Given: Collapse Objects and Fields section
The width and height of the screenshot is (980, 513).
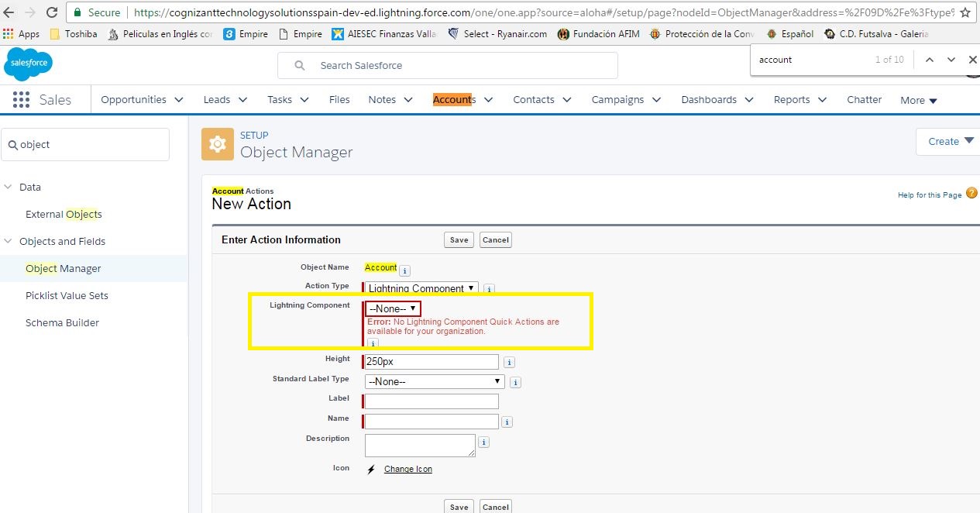Looking at the screenshot, I should [x=9, y=242].
